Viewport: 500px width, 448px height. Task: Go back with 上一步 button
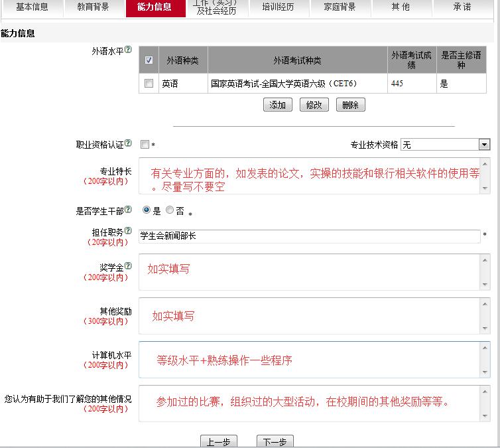(219, 441)
